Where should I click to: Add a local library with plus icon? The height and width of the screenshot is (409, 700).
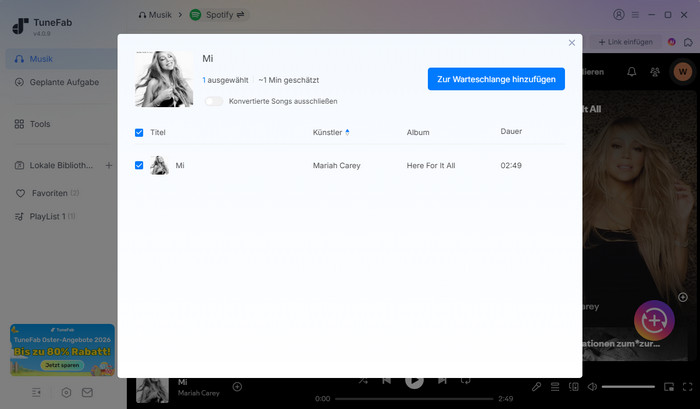[x=108, y=165]
